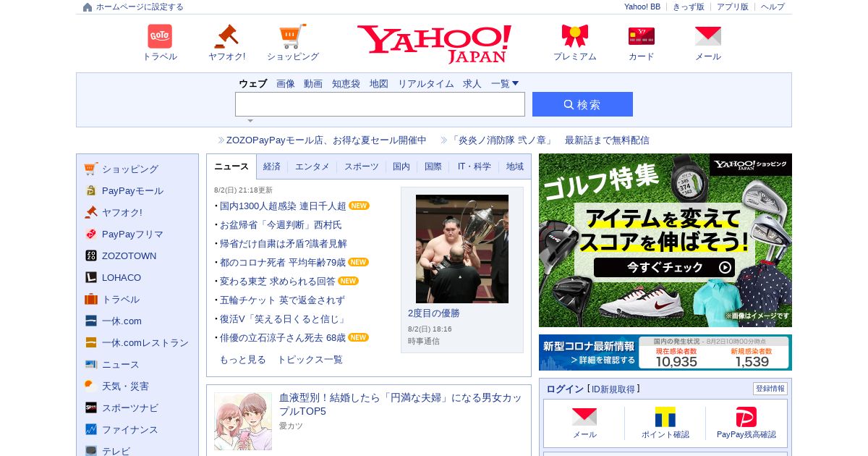Open 一休.comレストラン sidebar icon
The height and width of the screenshot is (456, 868).
(90, 342)
